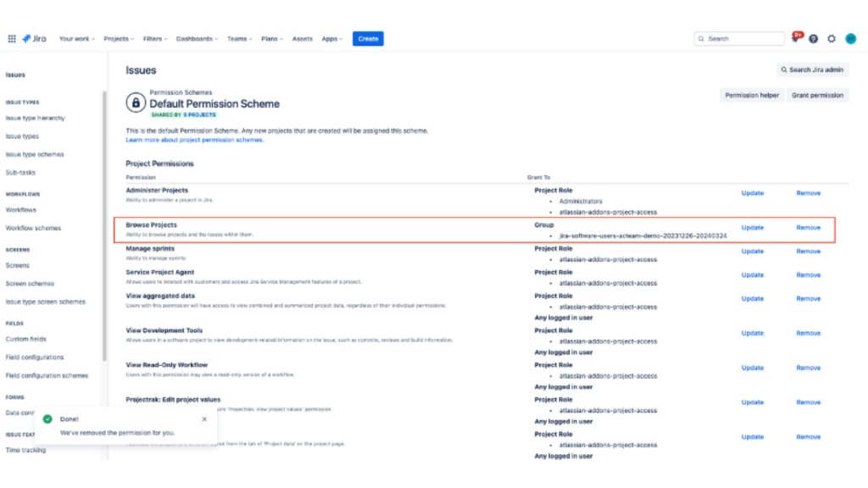Open Field configuration schemes in sidebar
This screenshot has height=488, width=868.
tap(47, 375)
